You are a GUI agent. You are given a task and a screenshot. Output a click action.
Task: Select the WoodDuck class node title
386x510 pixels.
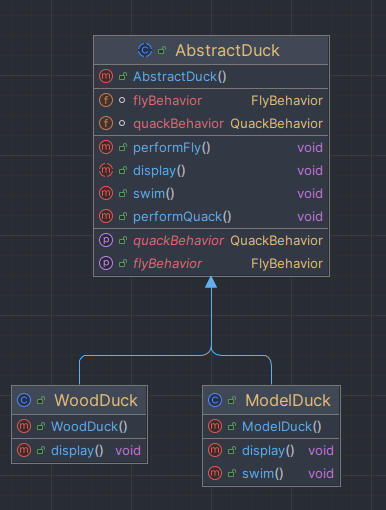click(96, 400)
